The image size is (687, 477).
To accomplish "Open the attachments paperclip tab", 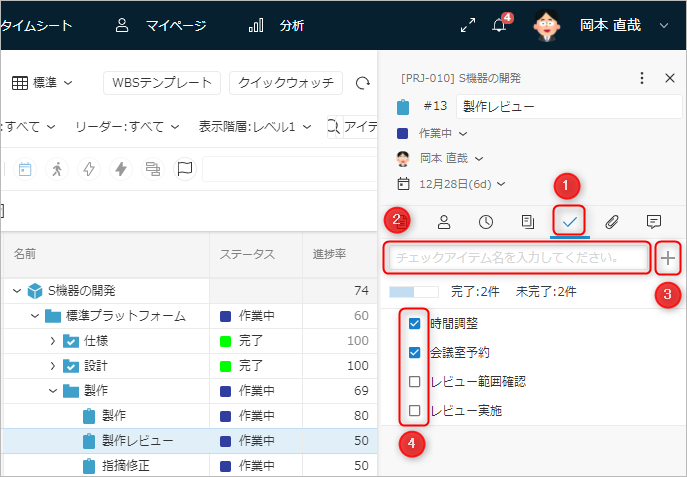I will (x=612, y=222).
